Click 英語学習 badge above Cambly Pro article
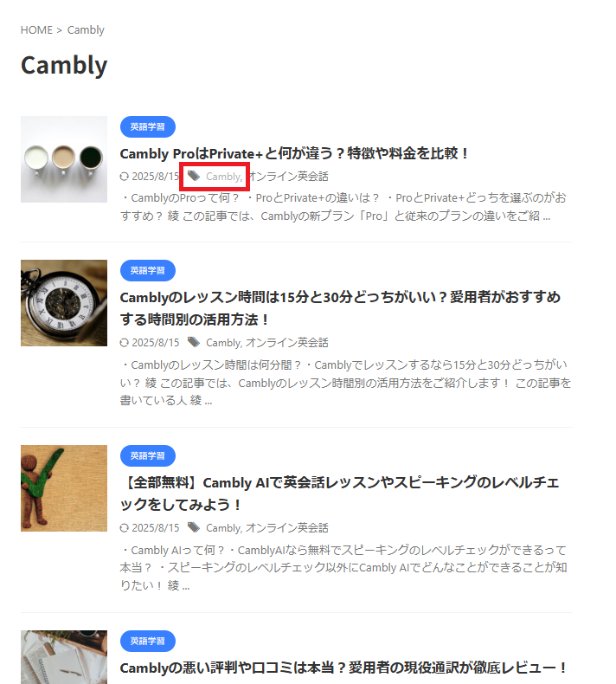616x684 pixels. tap(148, 127)
